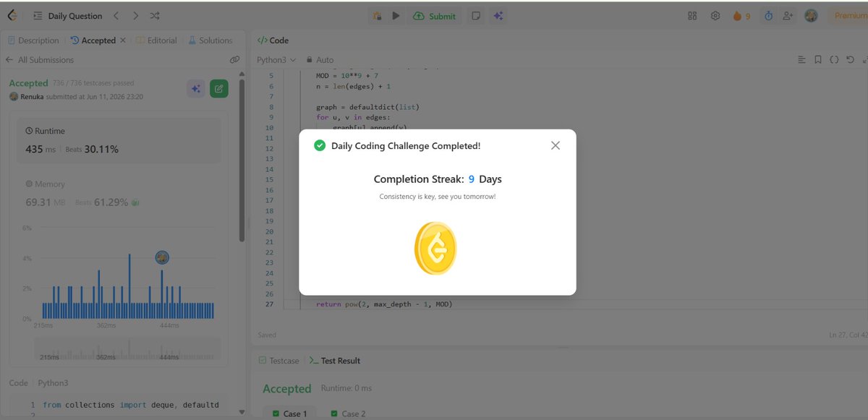This screenshot has width=868, height=420.
Task: Reset code to default with the undo icon
Action: coord(851,60)
